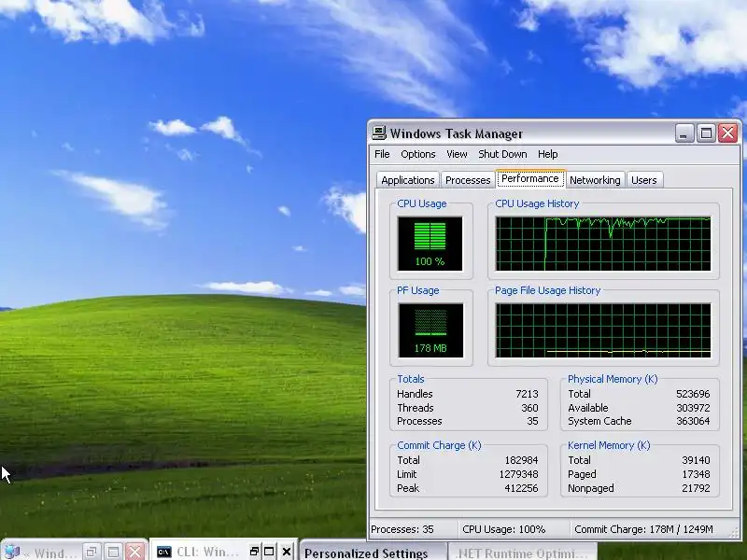Click the CPU Usage History graph
The width and height of the screenshot is (747, 560).
(x=603, y=244)
